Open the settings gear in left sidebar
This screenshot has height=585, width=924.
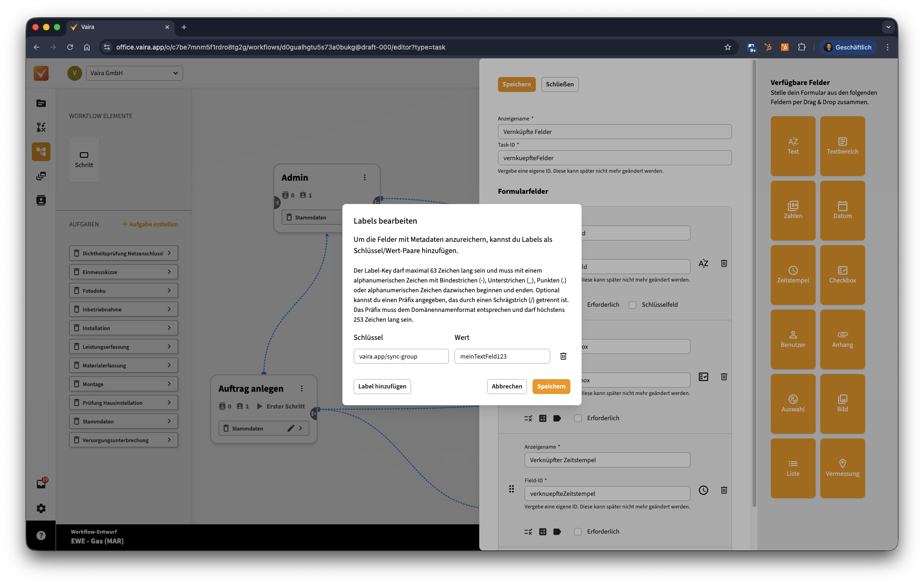(x=41, y=508)
